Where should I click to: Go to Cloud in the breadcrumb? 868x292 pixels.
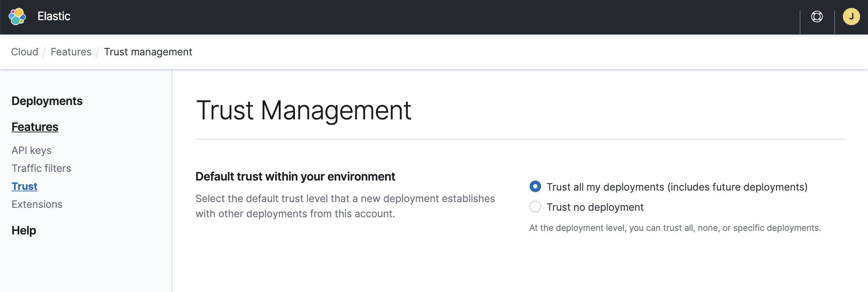(24, 52)
